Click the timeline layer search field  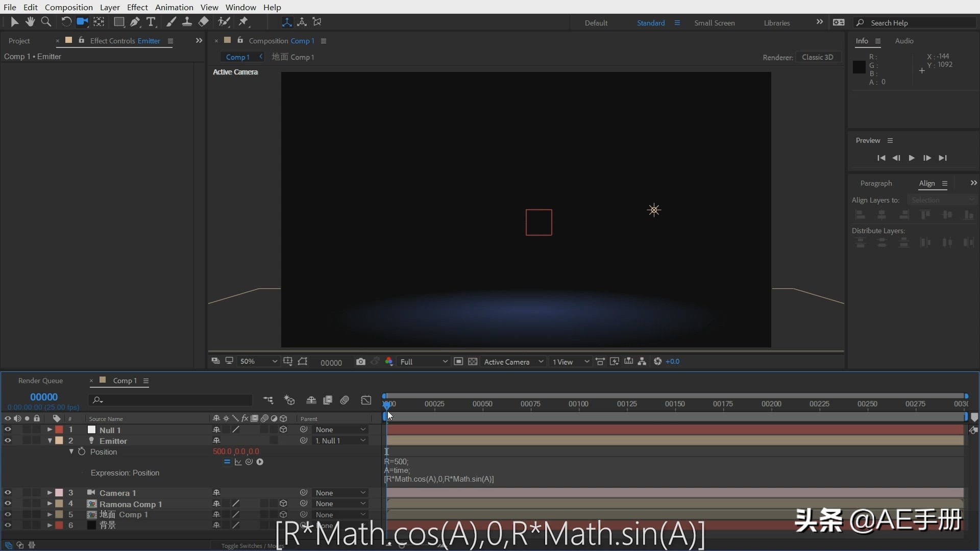click(x=174, y=400)
